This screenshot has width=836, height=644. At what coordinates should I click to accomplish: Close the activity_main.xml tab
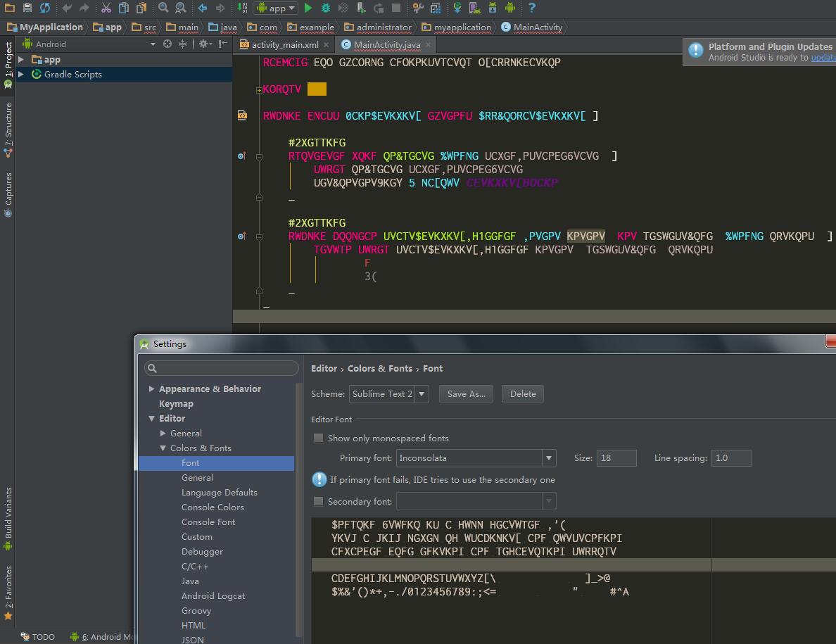click(326, 45)
